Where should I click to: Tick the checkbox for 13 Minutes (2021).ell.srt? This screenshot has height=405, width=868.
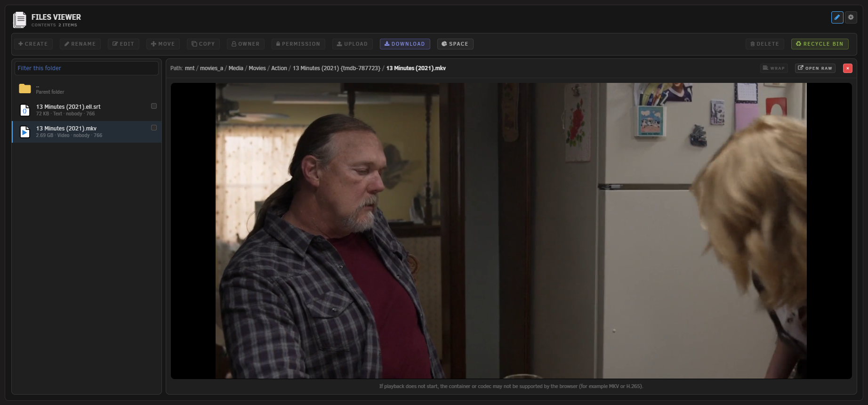click(154, 106)
